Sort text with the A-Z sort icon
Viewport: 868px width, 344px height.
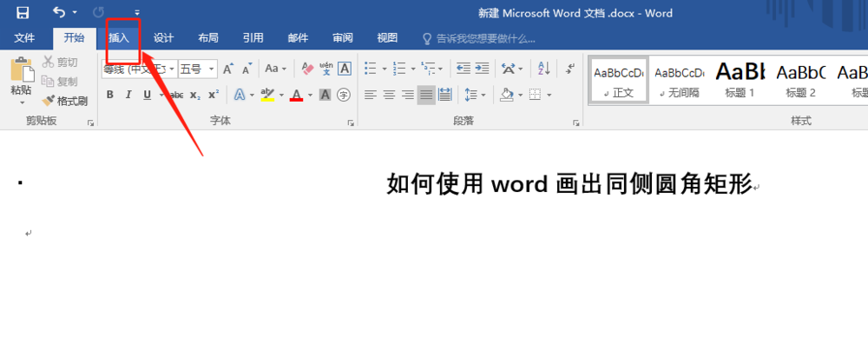[544, 69]
